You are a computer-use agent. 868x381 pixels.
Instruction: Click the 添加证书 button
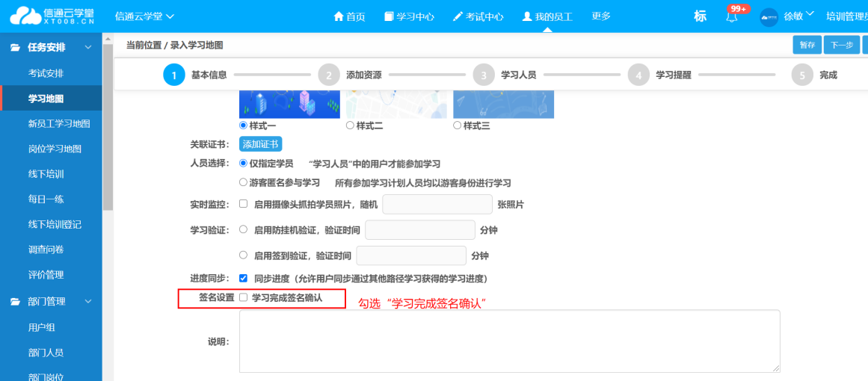pos(261,143)
